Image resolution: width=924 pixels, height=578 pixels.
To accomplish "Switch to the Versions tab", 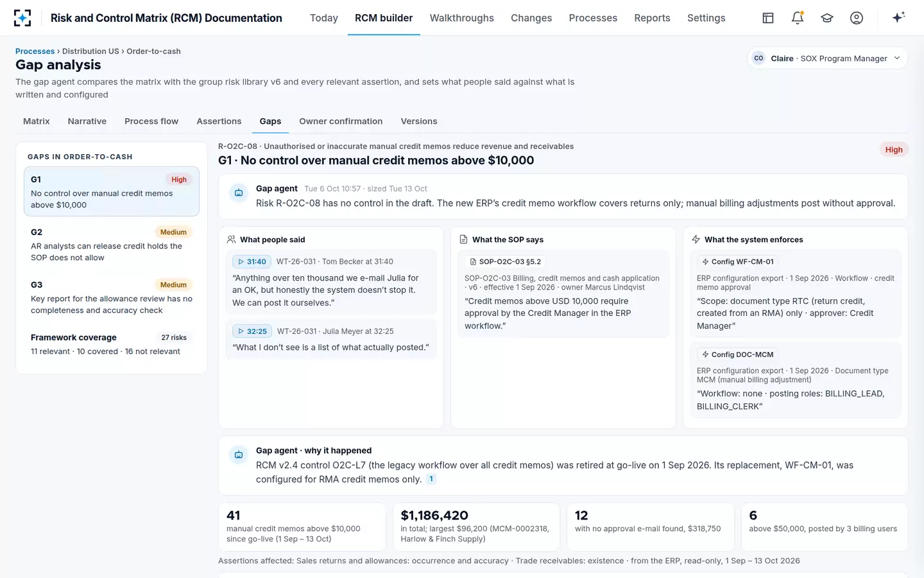I will point(419,121).
